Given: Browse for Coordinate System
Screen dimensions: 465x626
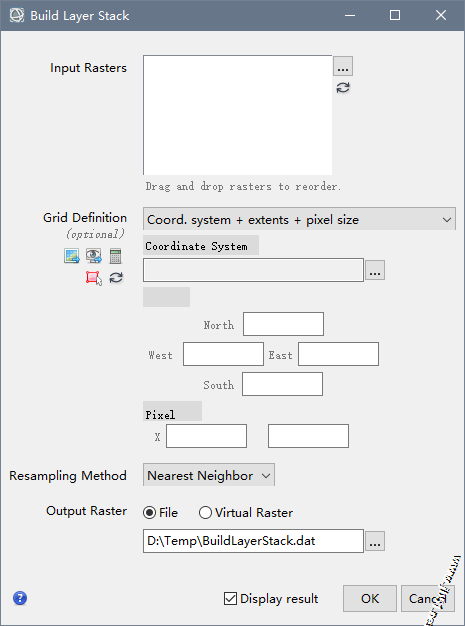Looking at the screenshot, I should click(375, 270).
